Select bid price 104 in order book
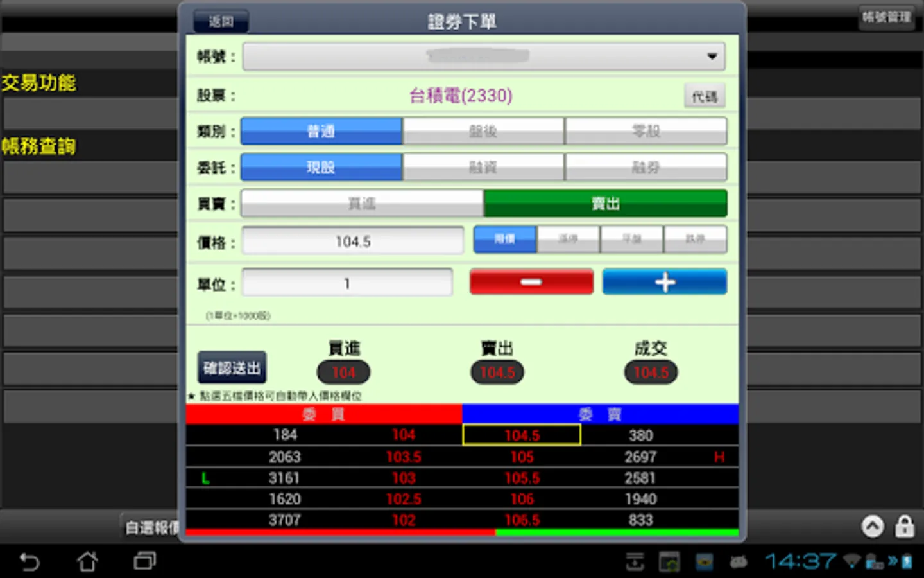Image resolution: width=924 pixels, height=578 pixels. coord(404,435)
